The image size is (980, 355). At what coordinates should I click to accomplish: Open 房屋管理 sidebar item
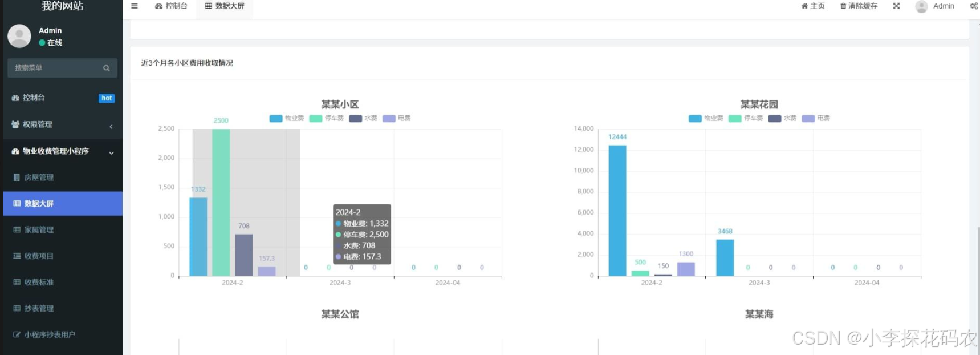[63, 177]
